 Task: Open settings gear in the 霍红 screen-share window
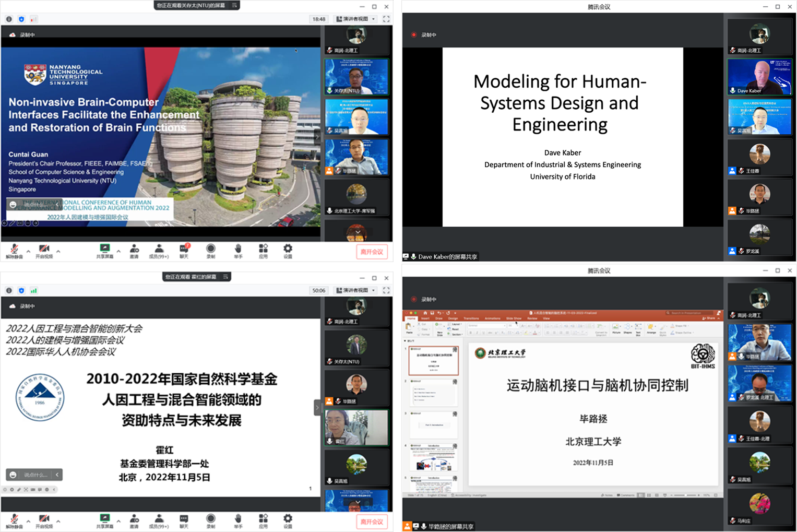pos(288,519)
